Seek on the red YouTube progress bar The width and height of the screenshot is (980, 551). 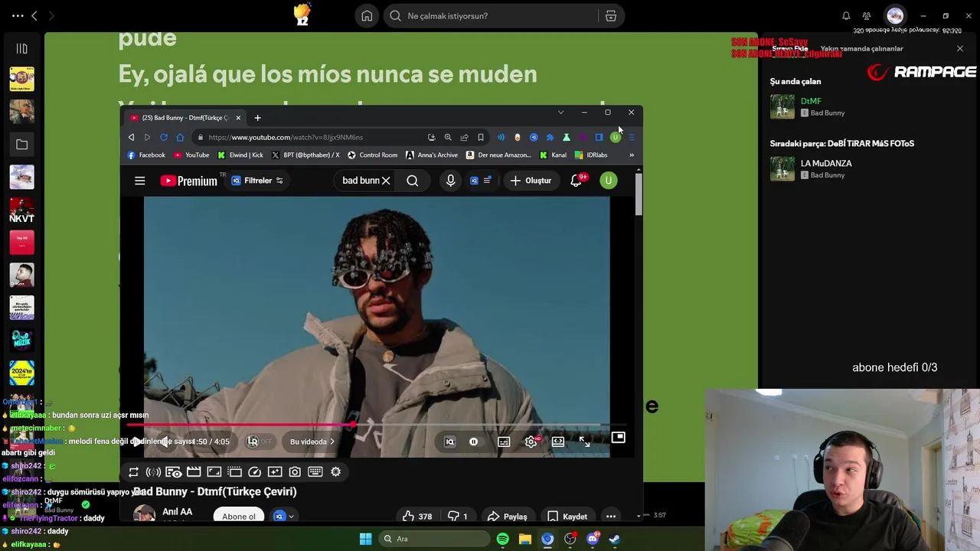(376, 425)
